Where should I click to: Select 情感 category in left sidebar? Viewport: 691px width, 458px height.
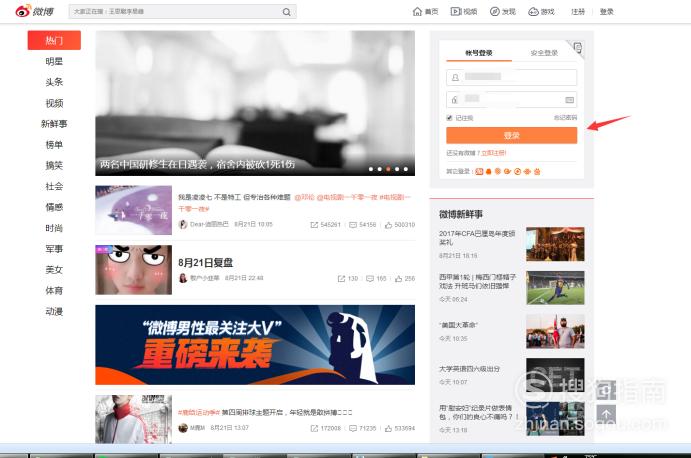click(54, 207)
